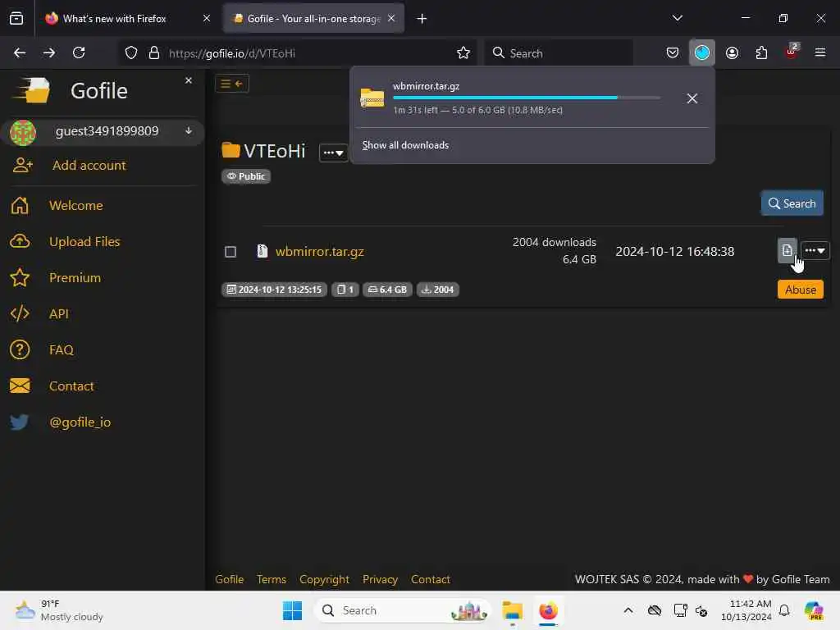The width and height of the screenshot is (840, 630).
Task: Go to Welcome in sidebar
Action: (76, 205)
